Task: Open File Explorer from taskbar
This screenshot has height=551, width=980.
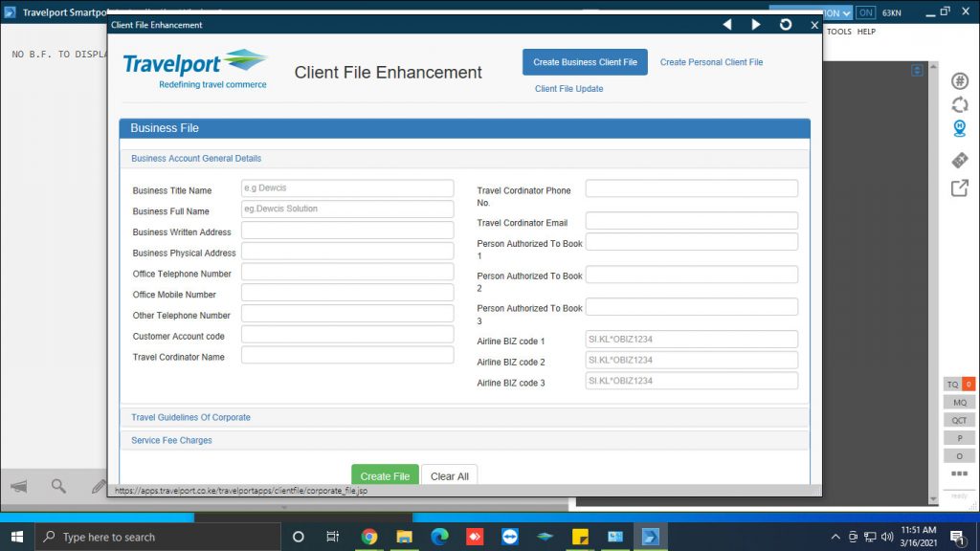Action: click(405, 537)
